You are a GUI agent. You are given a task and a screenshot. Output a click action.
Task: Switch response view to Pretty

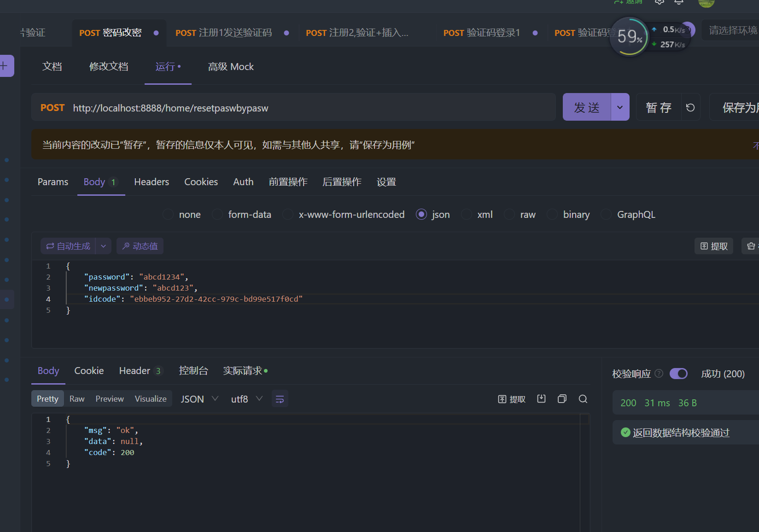point(47,399)
